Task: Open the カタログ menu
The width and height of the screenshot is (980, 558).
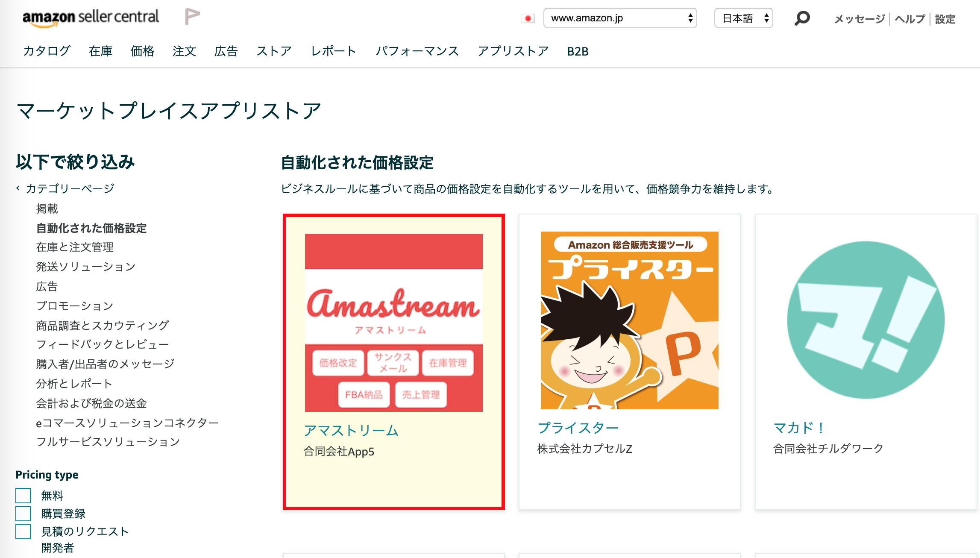Action: click(47, 51)
